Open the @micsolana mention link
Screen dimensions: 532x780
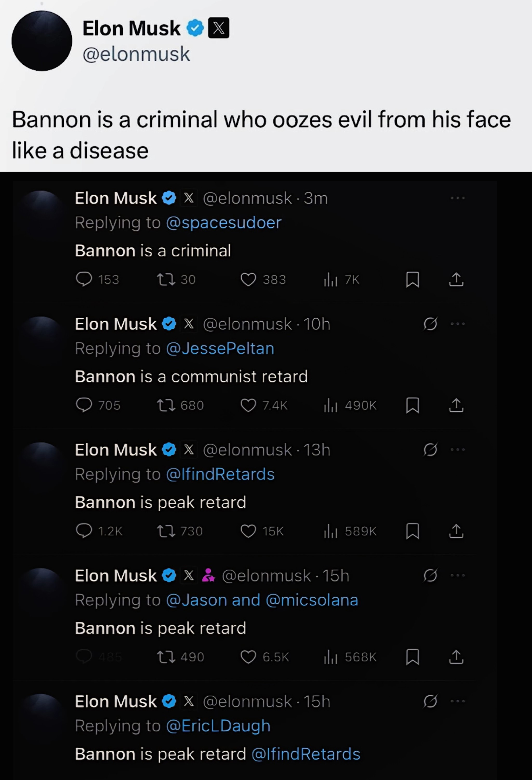(312, 600)
